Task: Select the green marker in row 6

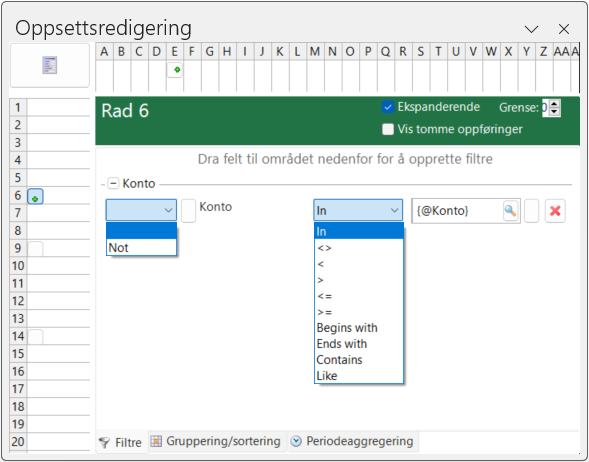Action: 35,197
